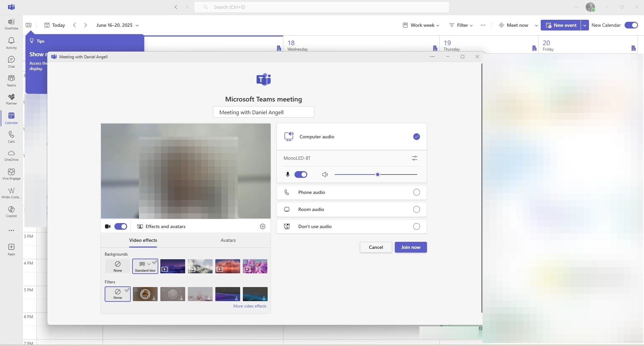Start a Meet now meeting
Screen dimensions: 644x346
(514, 25)
